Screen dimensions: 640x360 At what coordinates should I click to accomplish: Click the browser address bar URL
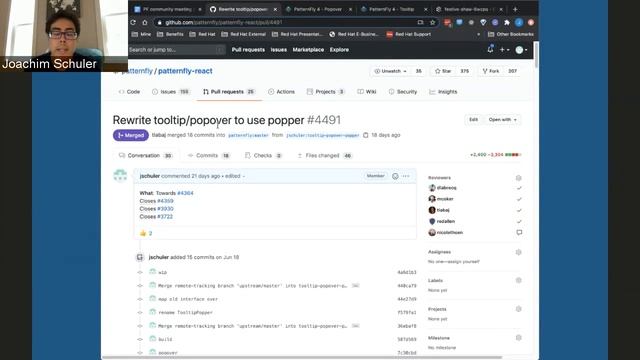coord(224,22)
